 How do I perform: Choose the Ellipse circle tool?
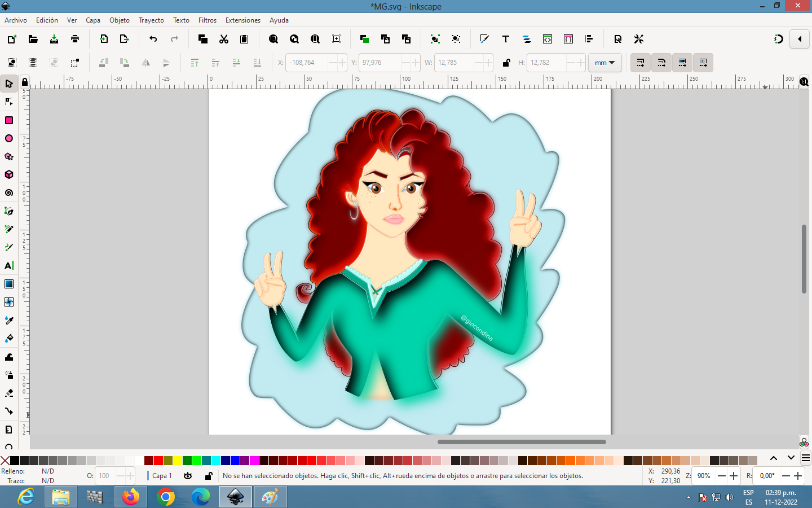pyautogui.click(x=9, y=138)
